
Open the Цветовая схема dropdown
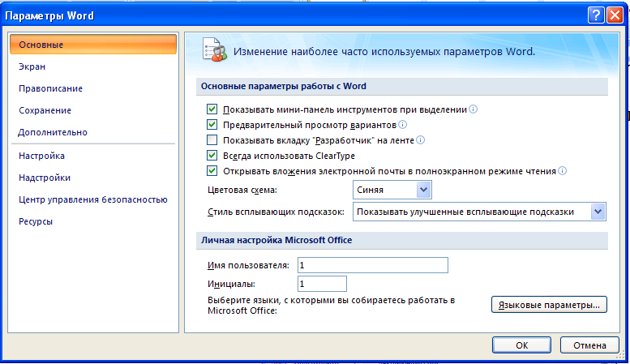(392, 190)
